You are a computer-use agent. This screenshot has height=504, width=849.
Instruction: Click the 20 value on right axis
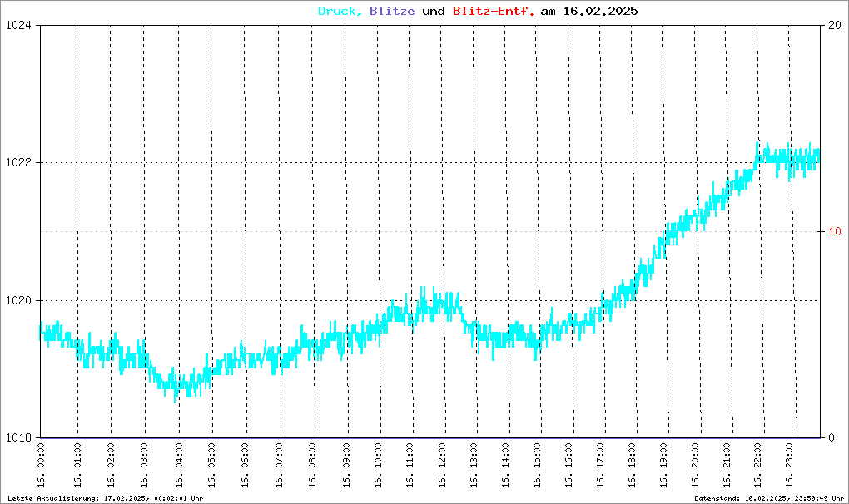[x=835, y=25]
